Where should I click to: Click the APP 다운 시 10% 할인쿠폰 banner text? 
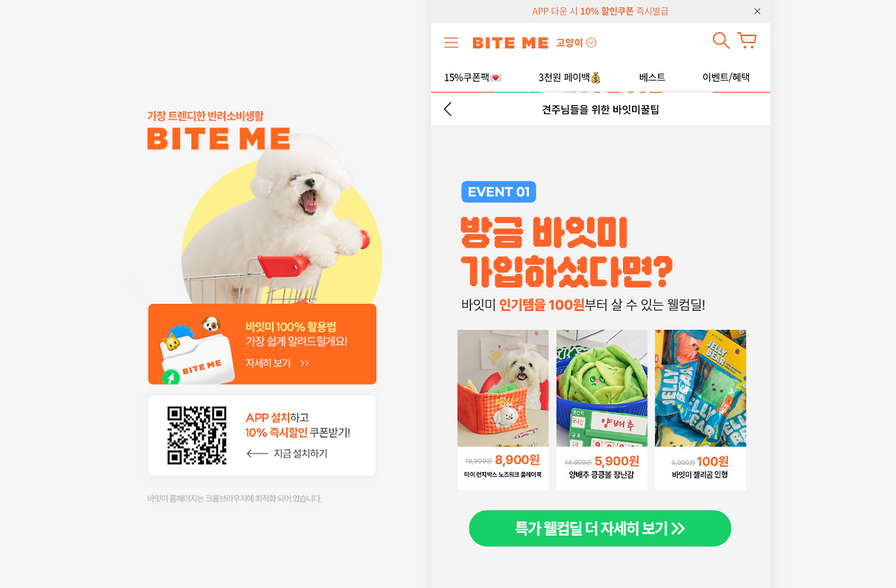(x=600, y=11)
